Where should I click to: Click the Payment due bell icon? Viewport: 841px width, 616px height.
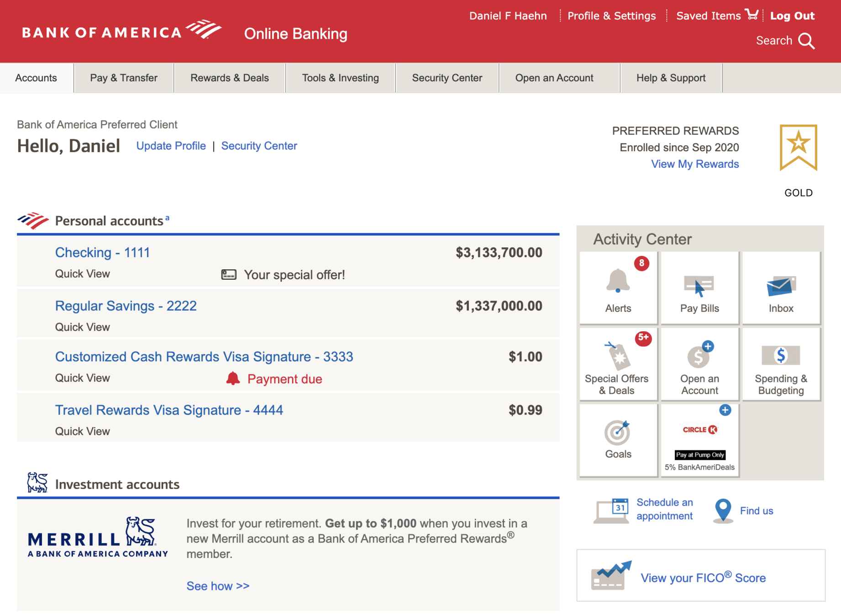click(233, 378)
